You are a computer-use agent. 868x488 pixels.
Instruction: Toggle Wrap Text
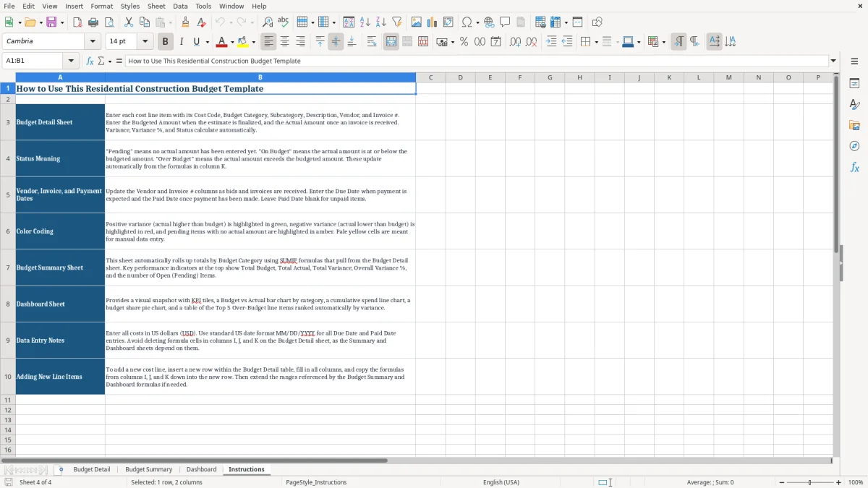(371, 42)
